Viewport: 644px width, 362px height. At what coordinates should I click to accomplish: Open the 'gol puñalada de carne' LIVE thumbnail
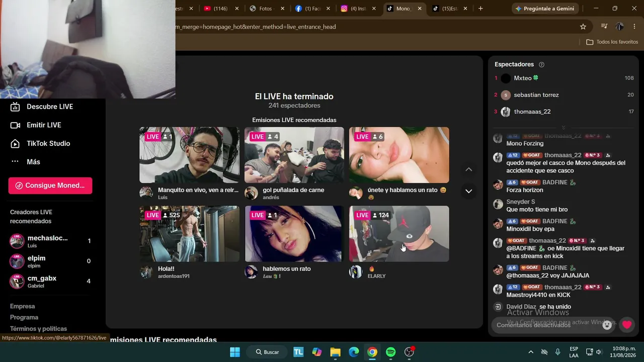(294, 155)
